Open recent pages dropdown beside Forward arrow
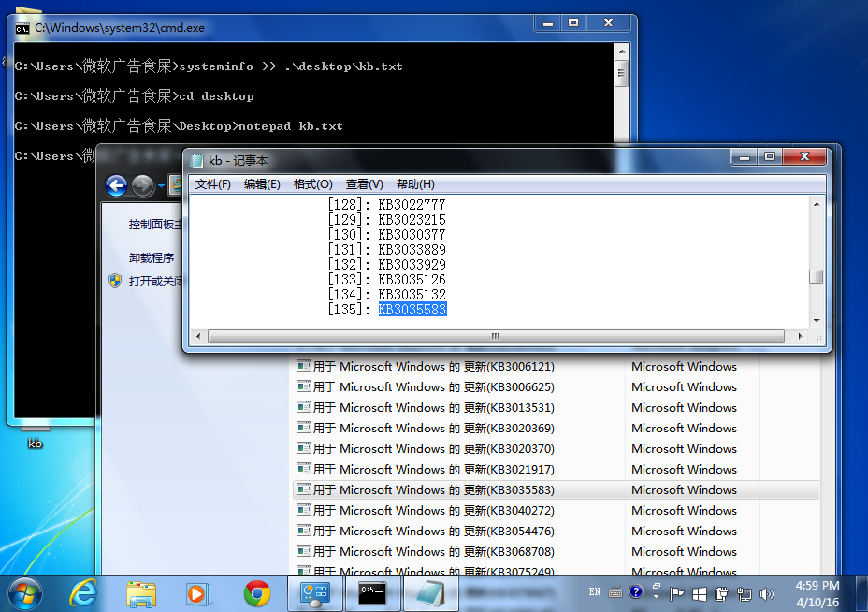Screen dimensions: 868x612 point(161,186)
